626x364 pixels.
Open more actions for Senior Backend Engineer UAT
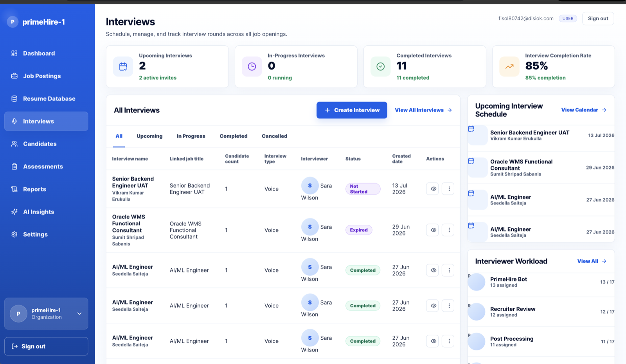click(x=448, y=189)
